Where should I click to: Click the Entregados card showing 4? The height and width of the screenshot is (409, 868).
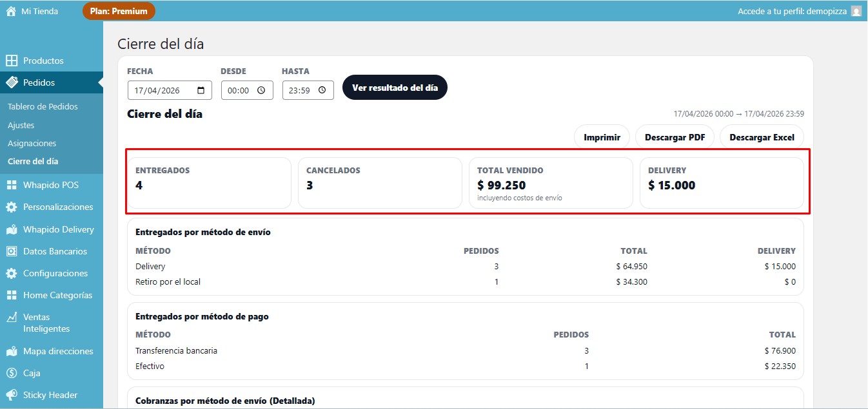[209, 183]
